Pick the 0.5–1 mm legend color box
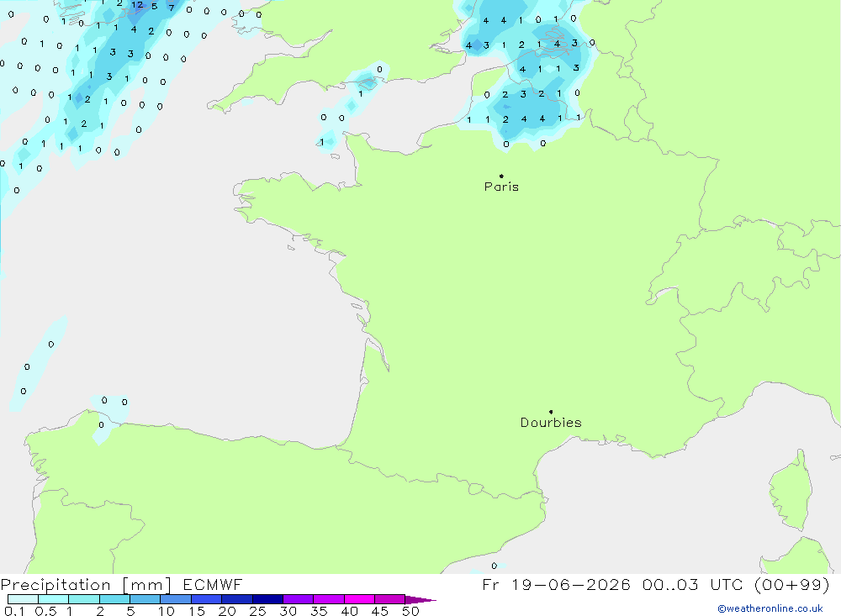 coord(54,599)
